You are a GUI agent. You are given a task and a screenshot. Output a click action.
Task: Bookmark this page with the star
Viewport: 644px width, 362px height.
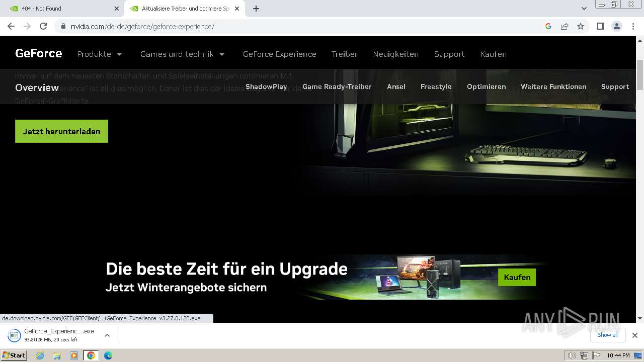tap(581, 26)
